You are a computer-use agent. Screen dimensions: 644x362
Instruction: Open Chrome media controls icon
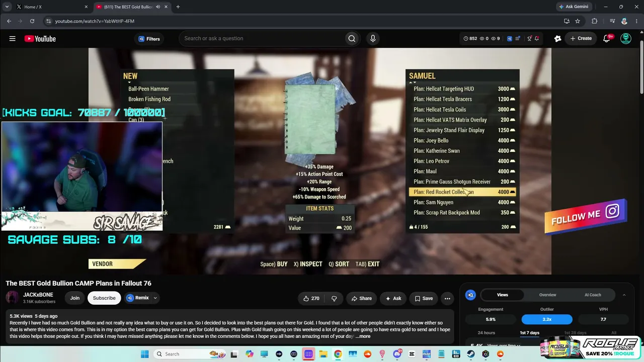(x=612, y=21)
